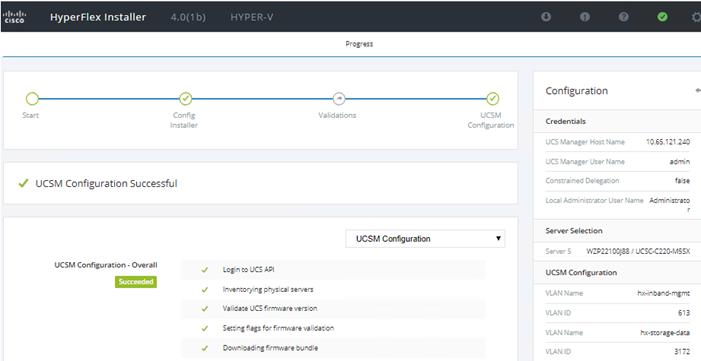The width and height of the screenshot is (701, 361).
Task: Click VLAN ID value 3172
Action: click(682, 352)
